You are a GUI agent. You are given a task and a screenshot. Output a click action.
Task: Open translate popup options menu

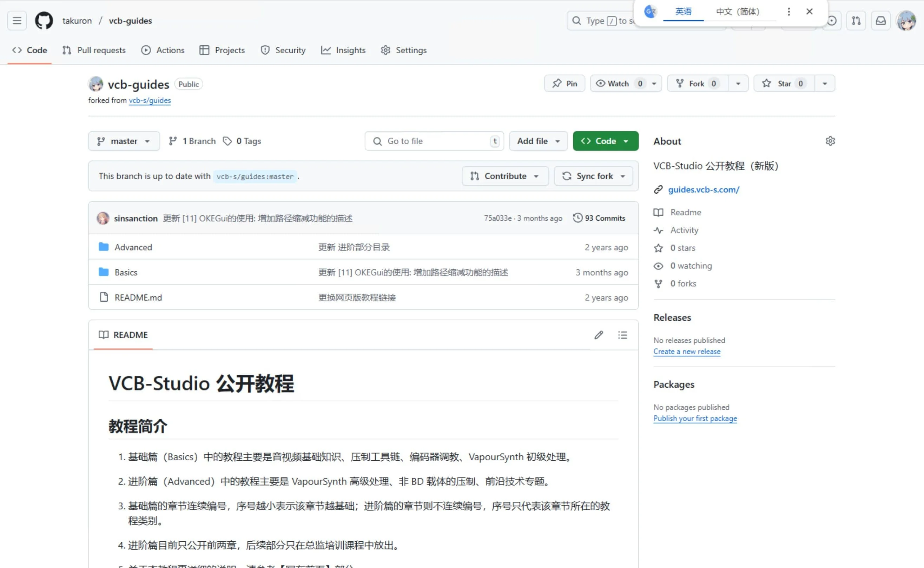click(789, 12)
